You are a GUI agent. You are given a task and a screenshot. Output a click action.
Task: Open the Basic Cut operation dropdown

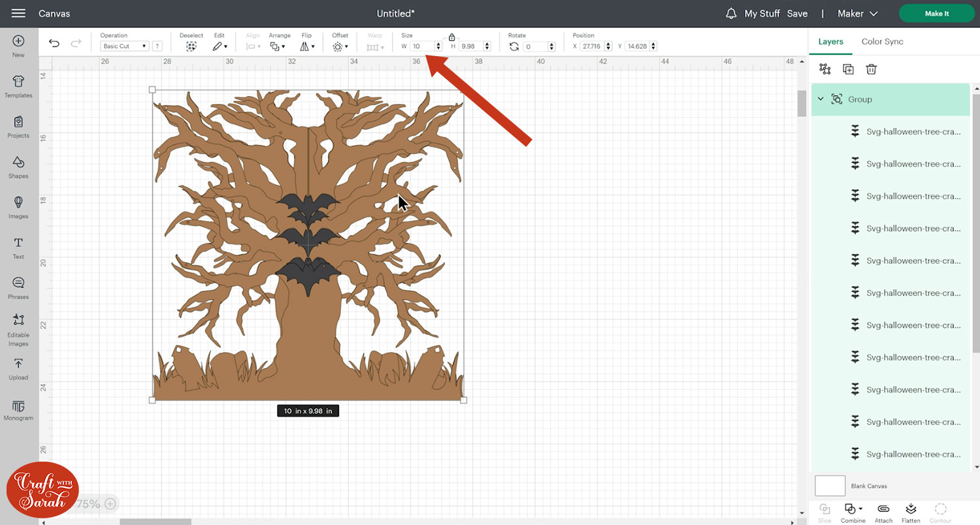(x=124, y=46)
